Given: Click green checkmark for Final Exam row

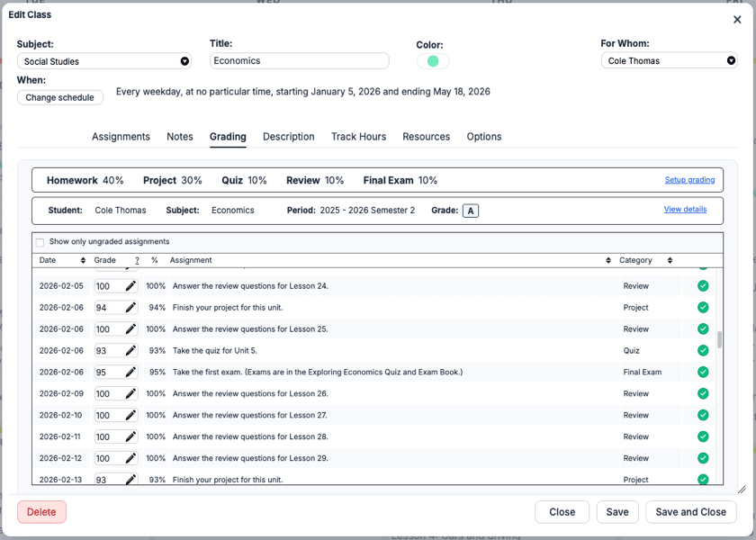Looking at the screenshot, I should click(x=703, y=372).
